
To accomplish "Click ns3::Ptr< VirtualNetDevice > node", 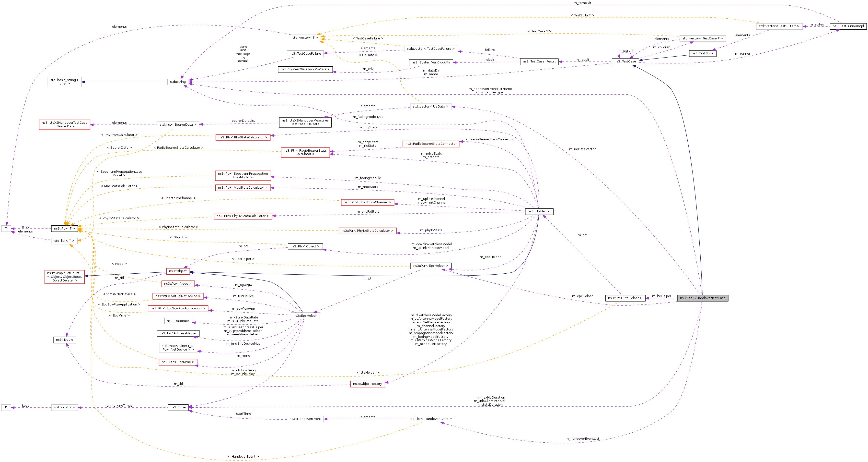I will click(178, 296).
